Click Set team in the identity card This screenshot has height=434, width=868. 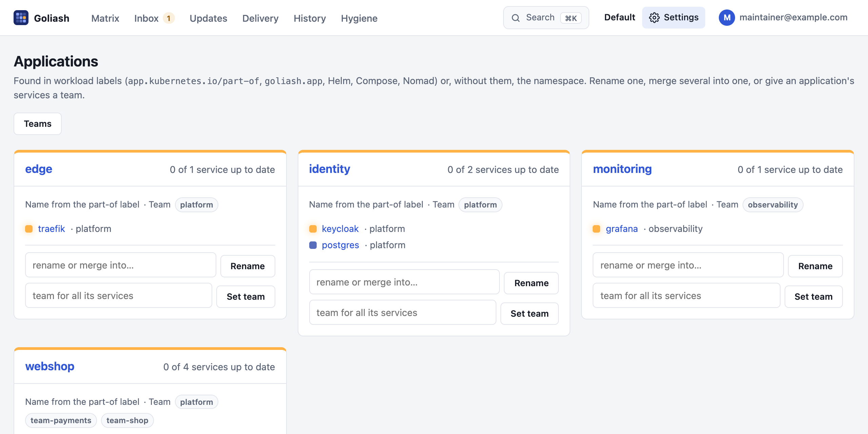coord(530,314)
